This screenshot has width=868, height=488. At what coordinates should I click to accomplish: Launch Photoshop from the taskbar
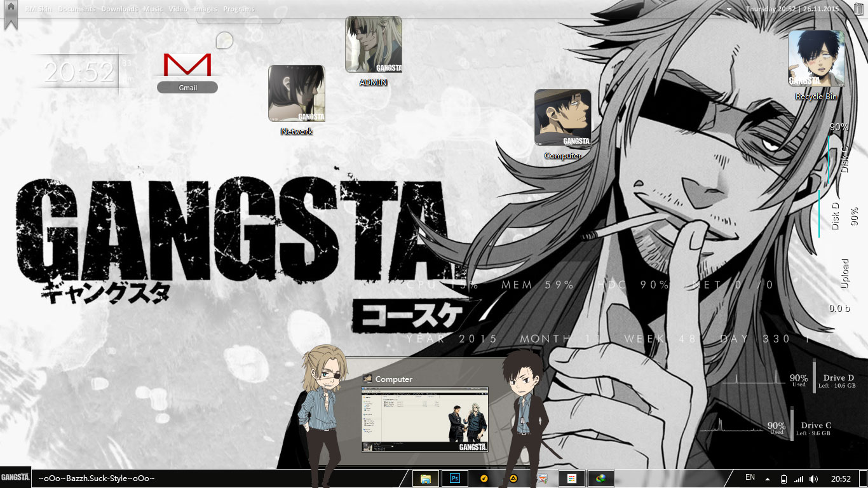pyautogui.click(x=454, y=478)
